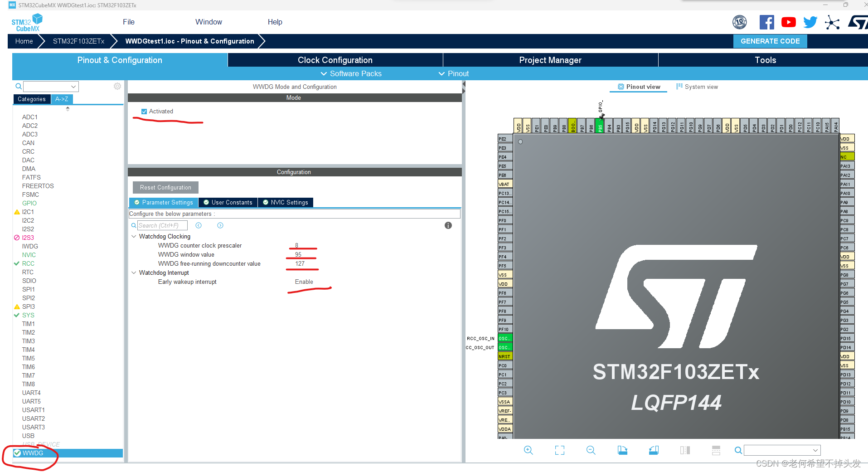Zoom in on the pinout view
Viewport: 868px width, 472px height.
pyautogui.click(x=528, y=450)
